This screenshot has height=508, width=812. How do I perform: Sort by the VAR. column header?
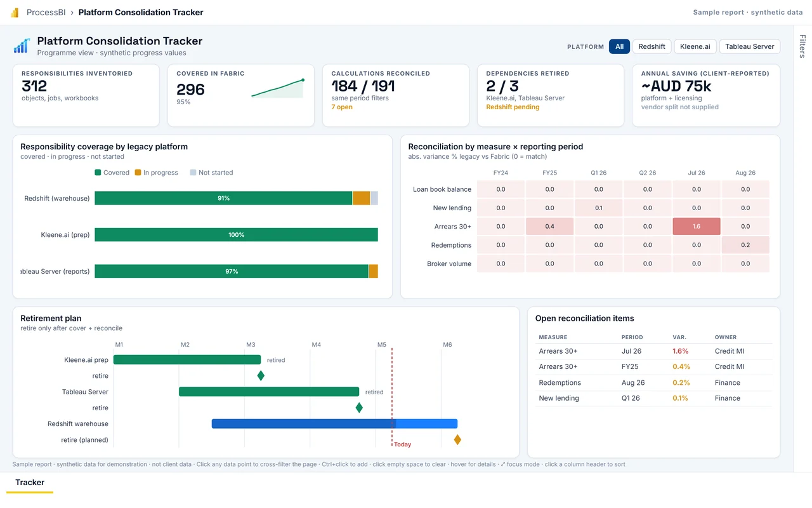click(679, 337)
